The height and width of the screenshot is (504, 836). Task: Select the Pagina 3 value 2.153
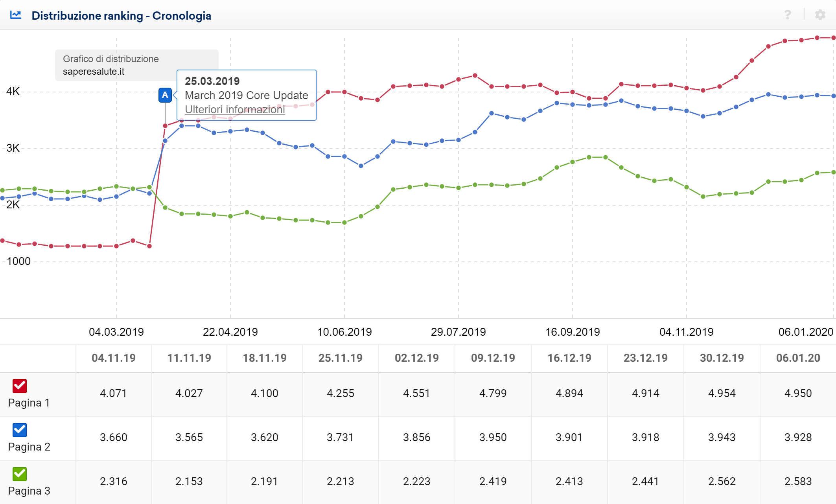(x=189, y=482)
